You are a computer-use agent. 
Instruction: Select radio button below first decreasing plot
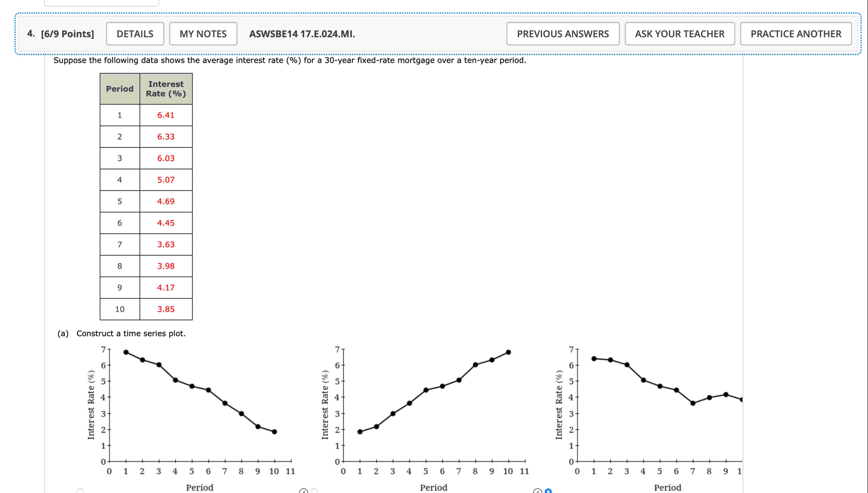tap(80, 491)
